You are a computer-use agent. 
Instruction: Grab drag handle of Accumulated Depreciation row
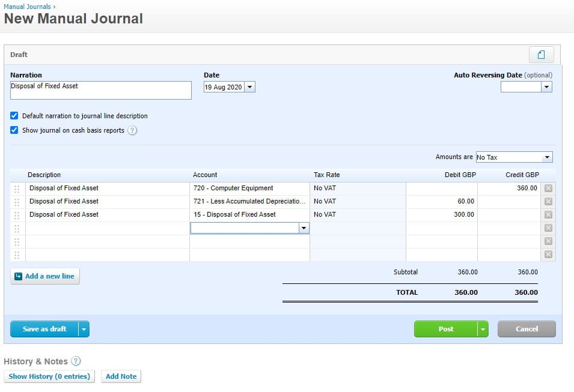[x=17, y=202]
